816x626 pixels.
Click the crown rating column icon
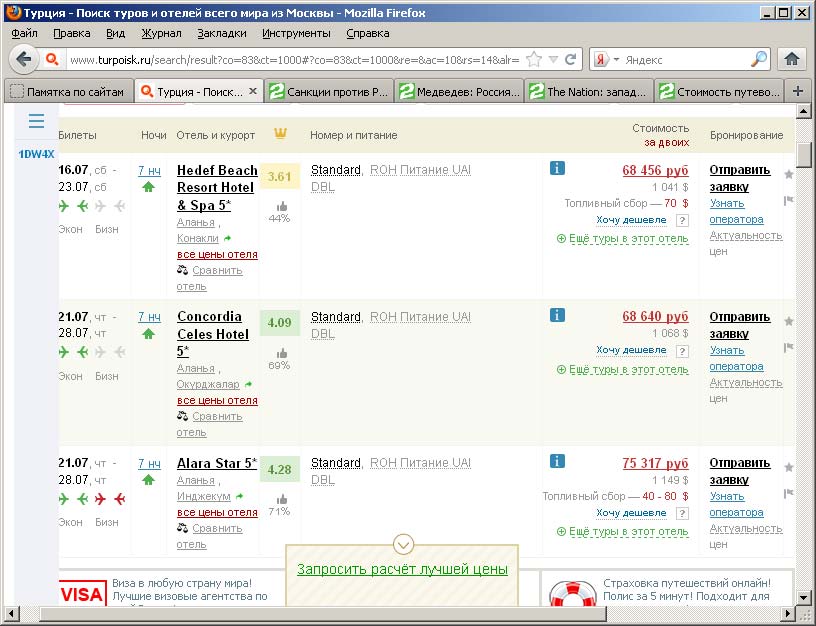[280, 134]
